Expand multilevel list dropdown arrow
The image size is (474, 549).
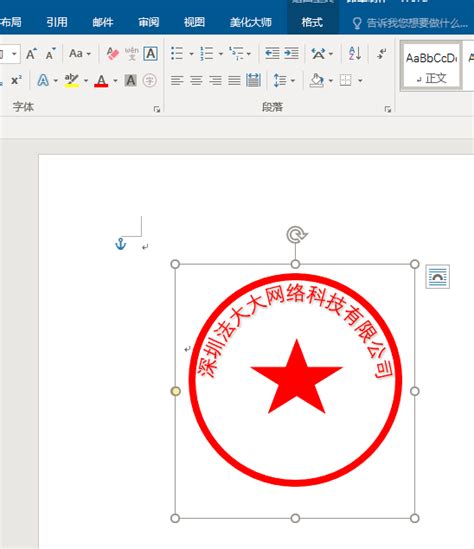click(249, 54)
